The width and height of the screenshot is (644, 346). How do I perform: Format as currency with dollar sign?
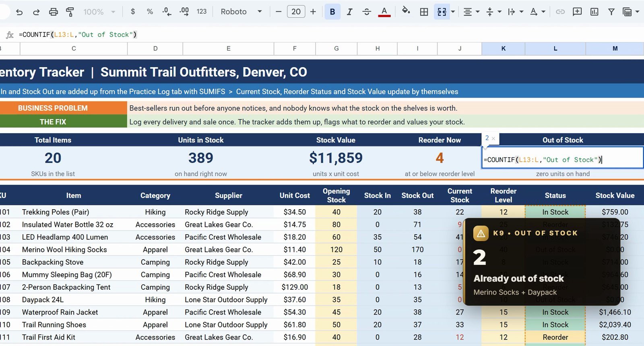click(x=133, y=12)
